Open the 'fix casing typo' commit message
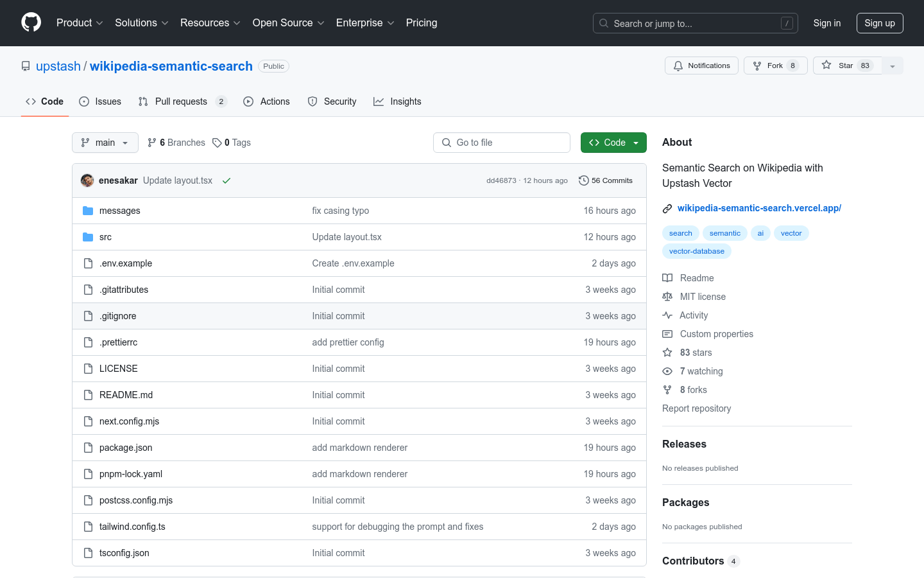Image resolution: width=924 pixels, height=578 pixels. click(341, 211)
